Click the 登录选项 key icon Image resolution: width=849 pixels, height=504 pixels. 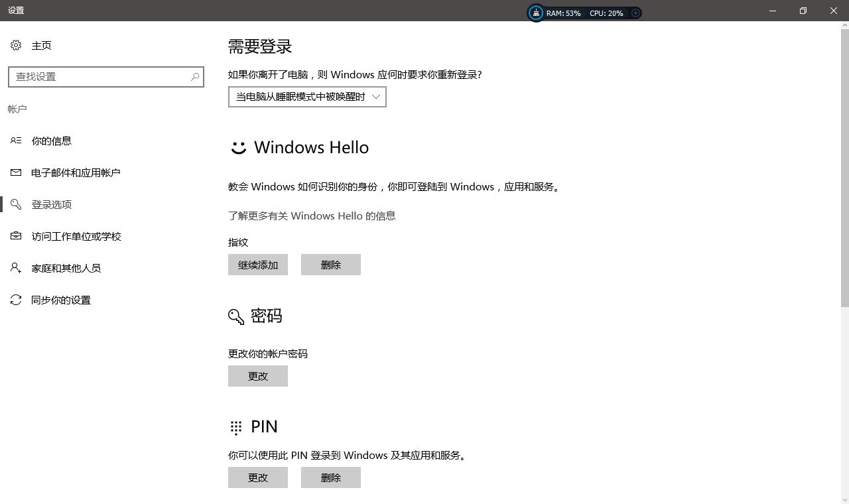16,204
